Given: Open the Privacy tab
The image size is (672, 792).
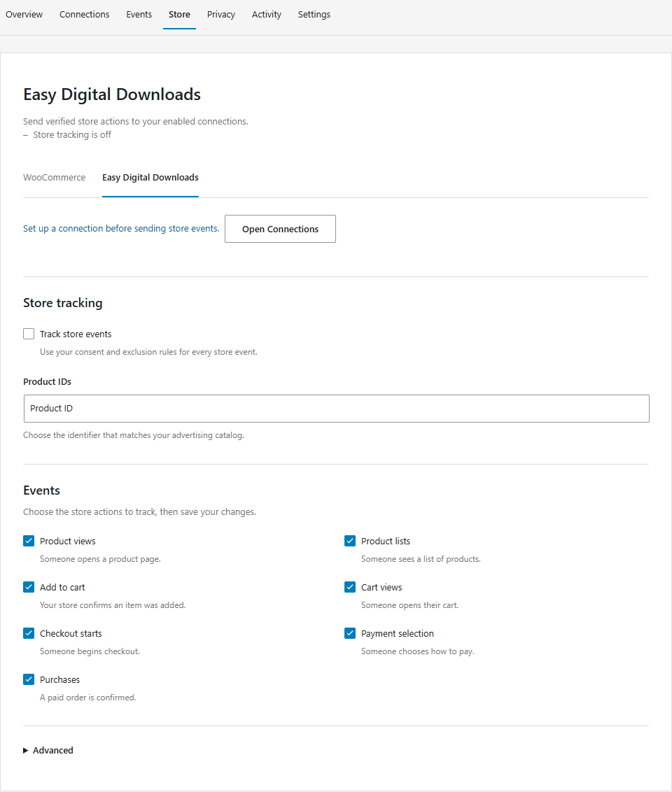Looking at the screenshot, I should click(220, 15).
